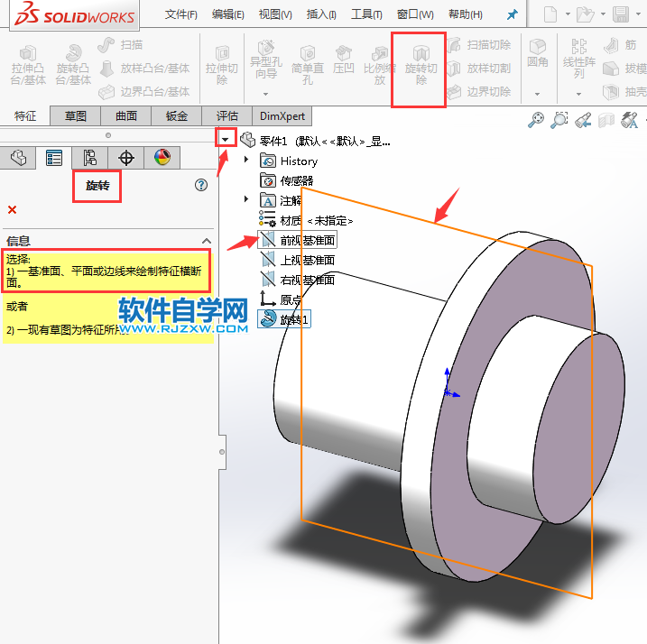Click the Indent (压凹) tool
Image resolution: width=647 pixels, height=644 pixels.
[x=343, y=60]
